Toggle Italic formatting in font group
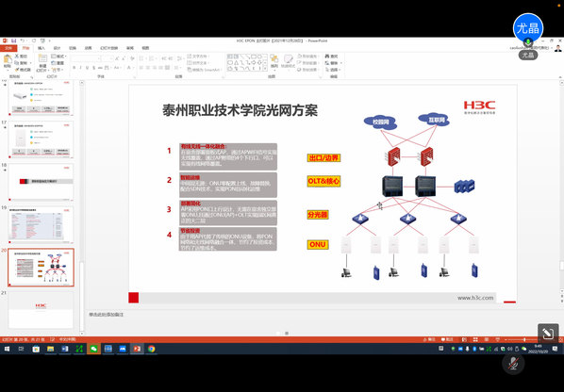 (80, 68)
